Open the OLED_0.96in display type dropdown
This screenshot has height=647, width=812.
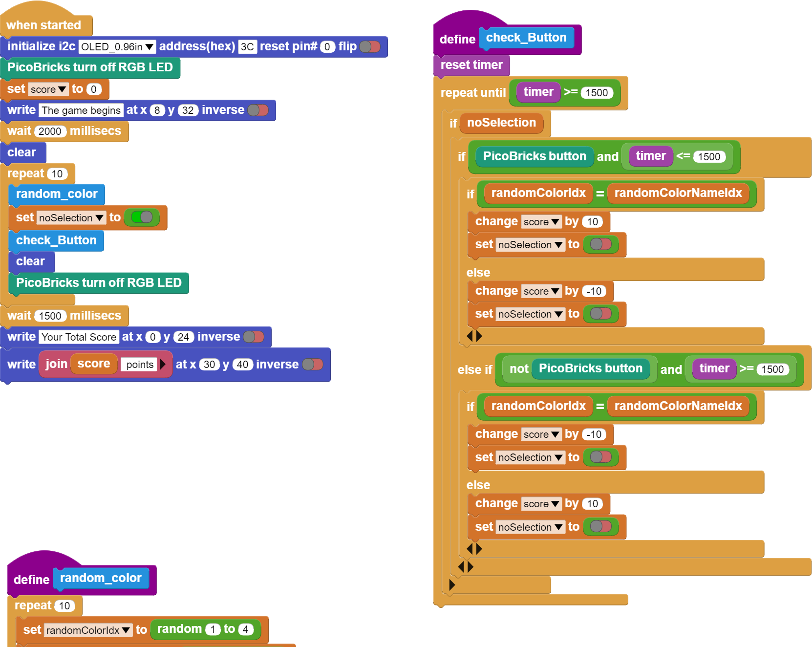pyautogui.click(x=117, y=47)
